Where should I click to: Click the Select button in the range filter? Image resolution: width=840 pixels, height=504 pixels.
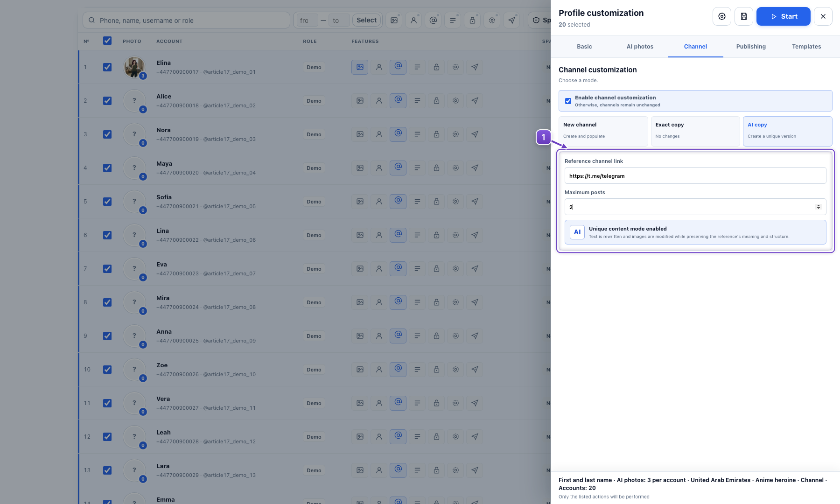point(366,20)
